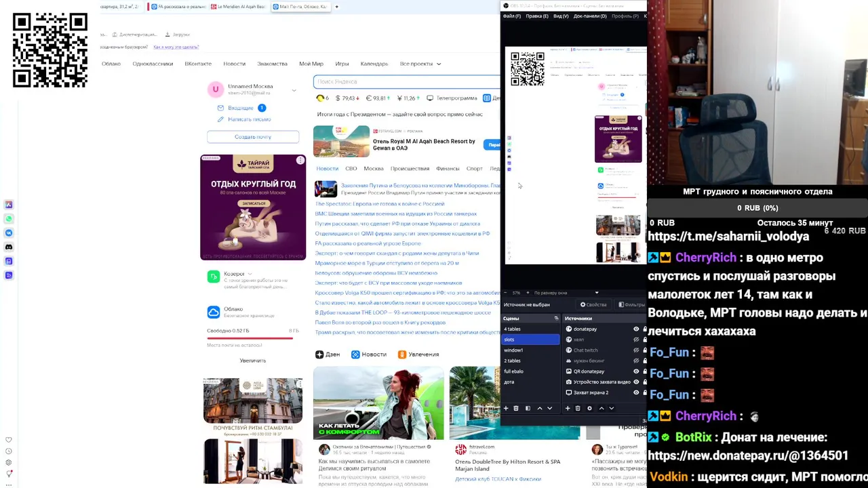Open scene filters icon in the Scenes toolbar

tap(528, 408)
